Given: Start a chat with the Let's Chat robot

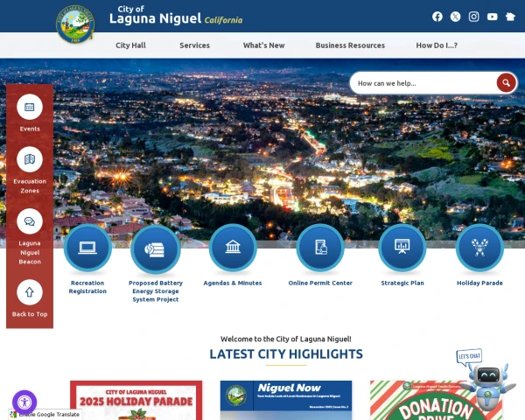Looking at the screenshot, I should [x=487, y=380].
